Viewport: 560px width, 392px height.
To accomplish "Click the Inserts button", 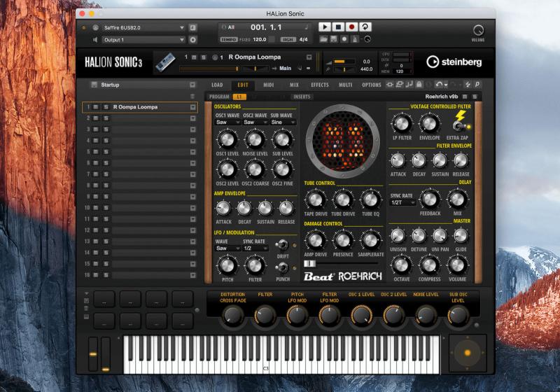I will pos(302,97).
